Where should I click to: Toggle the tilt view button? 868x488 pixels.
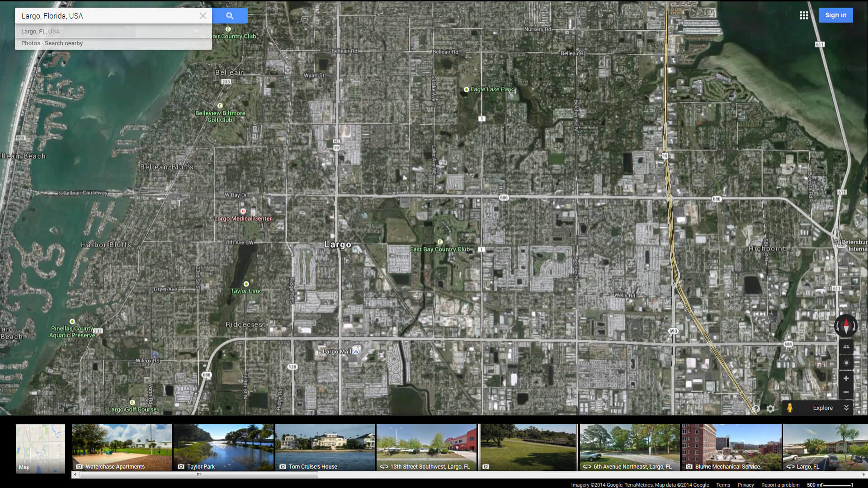click(846, 347)
